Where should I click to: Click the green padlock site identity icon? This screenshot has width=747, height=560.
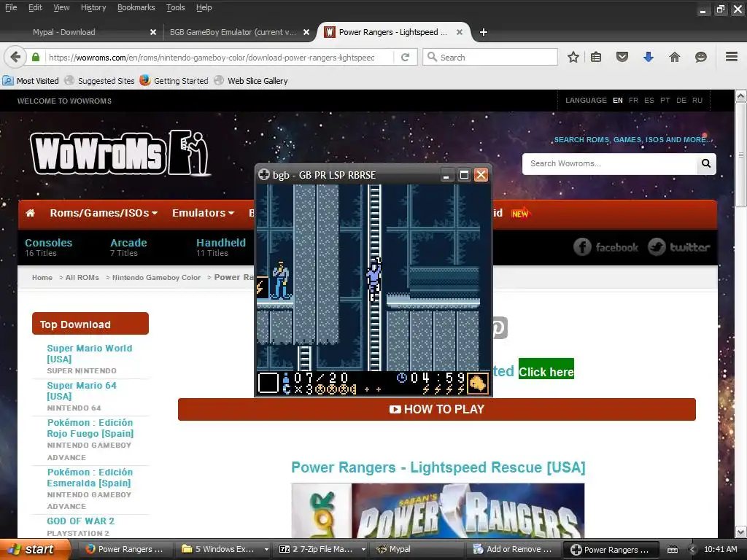36,57
